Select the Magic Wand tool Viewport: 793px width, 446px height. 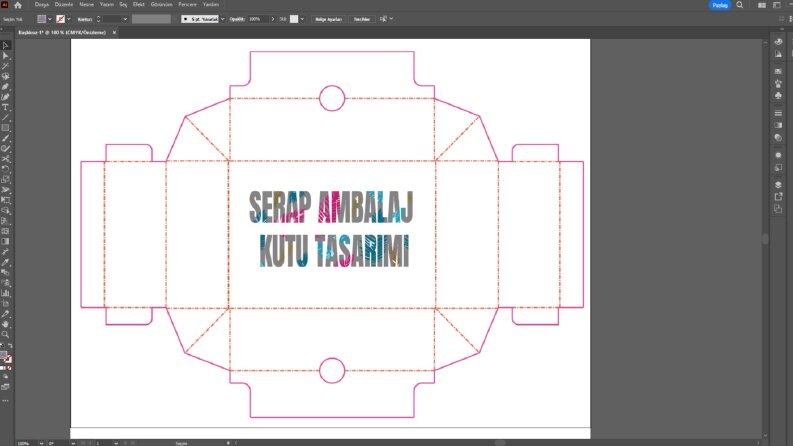6,66
